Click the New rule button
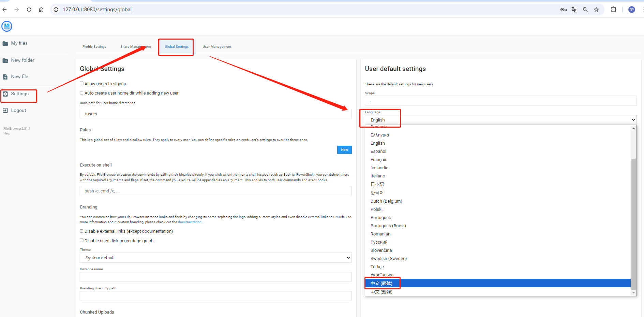 [x=344, y=150]
